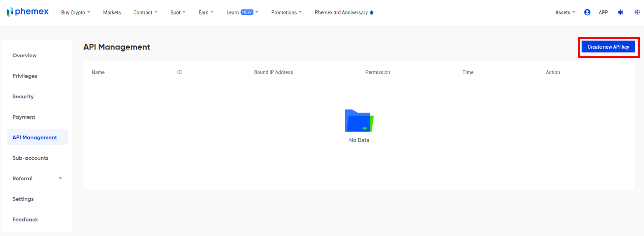Go to Security in the sidebar
Screen dimensions: 644x236
pos(23,97)
